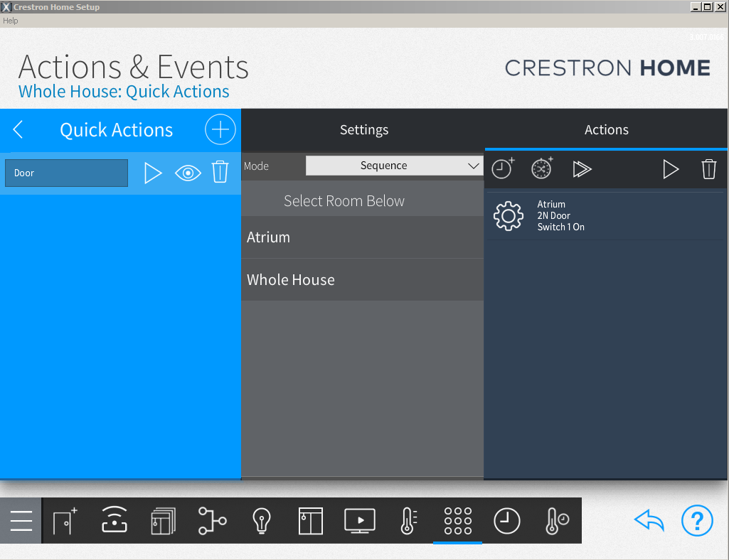This screenshot has height=560, width=729.
Task: Click the undo arrow near Help button
Action: [x=648, y=520]
